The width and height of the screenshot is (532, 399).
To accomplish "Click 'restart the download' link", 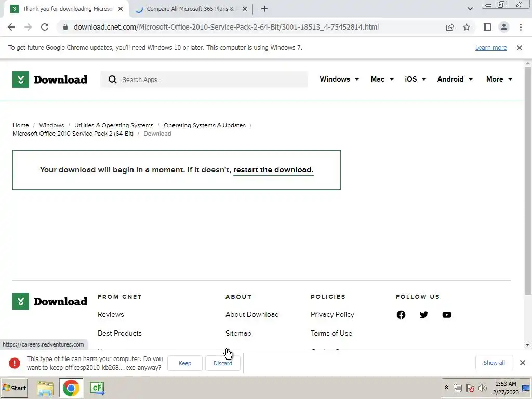I will tap(273, 170).
